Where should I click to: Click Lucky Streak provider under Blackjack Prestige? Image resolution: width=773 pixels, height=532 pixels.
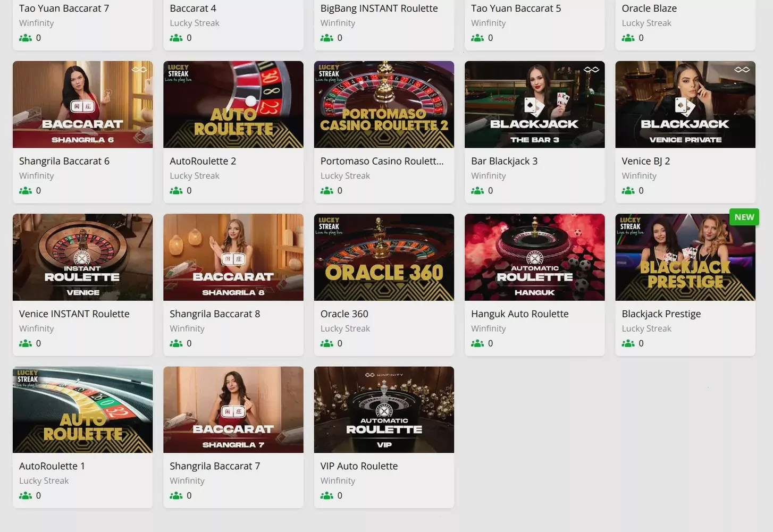pyautogui.click(x=646, y=329)
